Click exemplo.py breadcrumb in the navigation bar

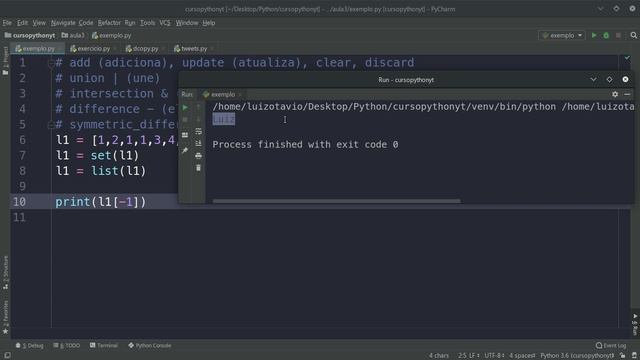click(x=111, y=36)
